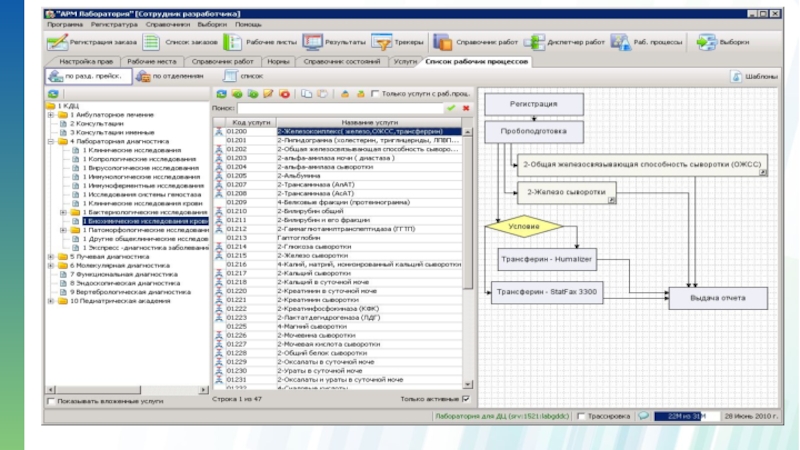The height and width of the screenshot is (450, 800).
Task: Uncheck the 'Только активные' checkbox
Action: click(x=465, y=398)
